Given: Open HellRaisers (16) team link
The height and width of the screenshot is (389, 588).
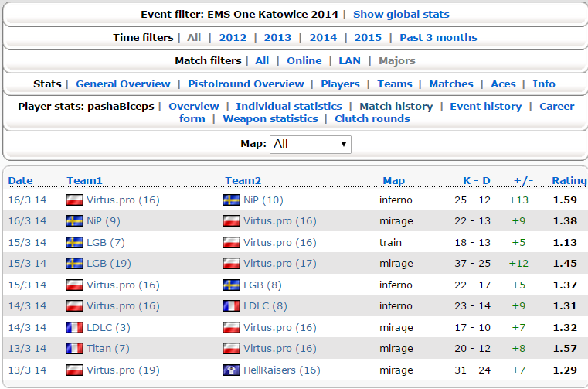Looking at the screenshot, I should tap(282, 370).
